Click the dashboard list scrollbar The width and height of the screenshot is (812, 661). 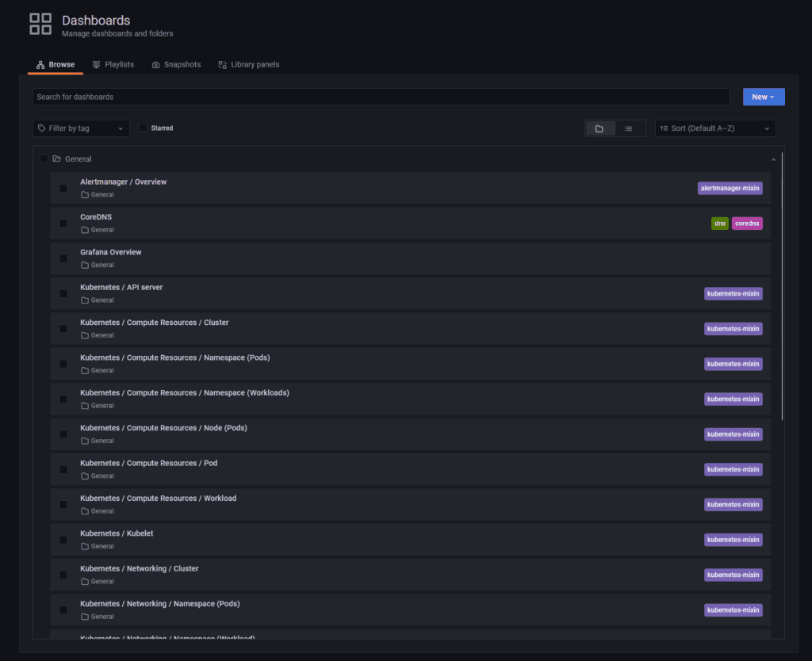pos(782,286)
